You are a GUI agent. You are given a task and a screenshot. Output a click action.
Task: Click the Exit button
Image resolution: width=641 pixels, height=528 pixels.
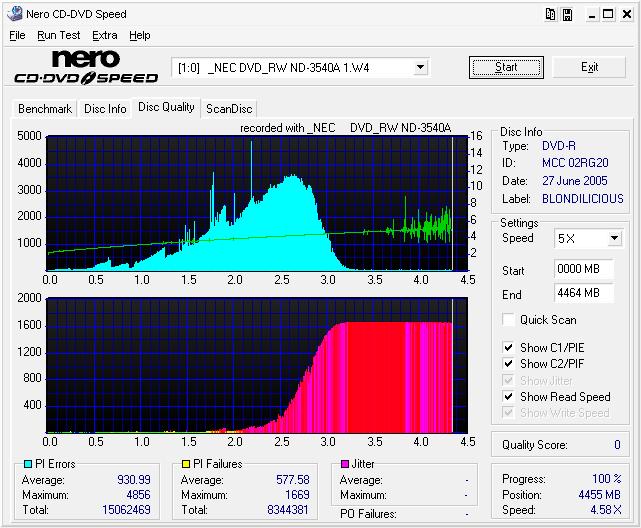pyautogui.click(x=589, y=67)
